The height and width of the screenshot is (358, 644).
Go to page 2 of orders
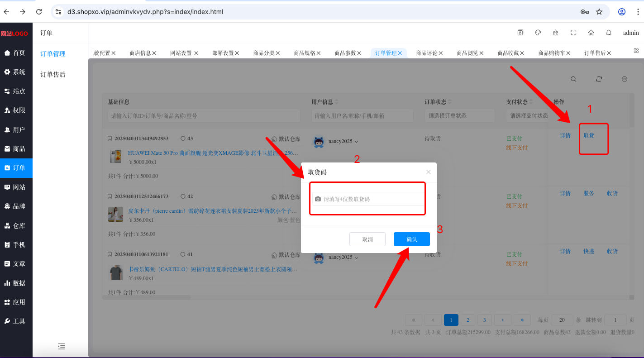click(468, 320)
